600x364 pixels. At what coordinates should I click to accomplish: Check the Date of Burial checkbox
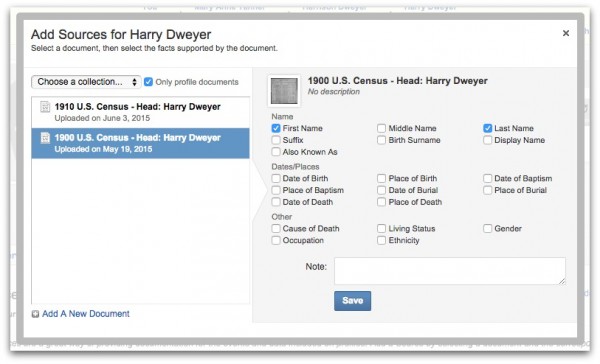pos(382,190)
